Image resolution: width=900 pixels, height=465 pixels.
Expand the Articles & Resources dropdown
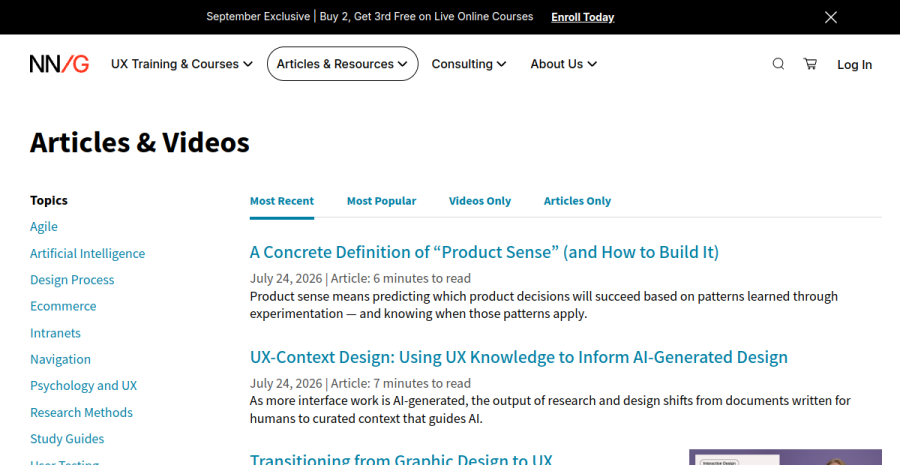342,64
